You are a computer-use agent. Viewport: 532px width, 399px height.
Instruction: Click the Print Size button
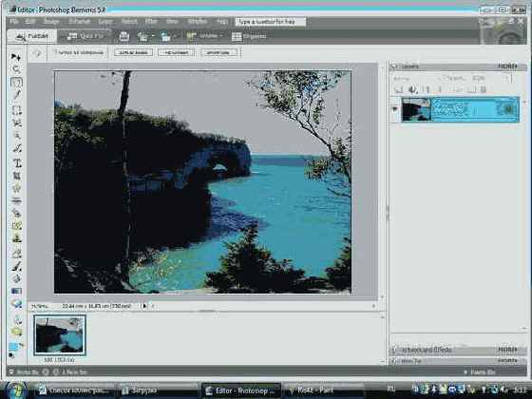(x=218, y=52)
